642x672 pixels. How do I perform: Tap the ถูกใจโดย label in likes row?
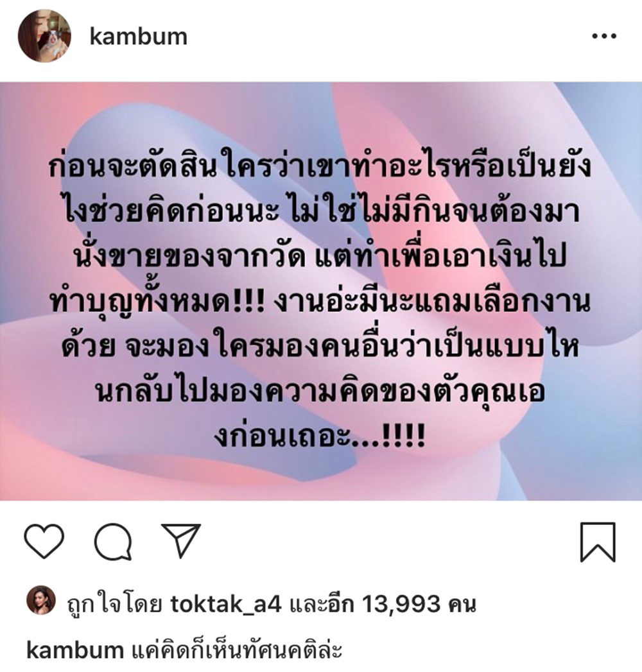click(x=114, y=604)
